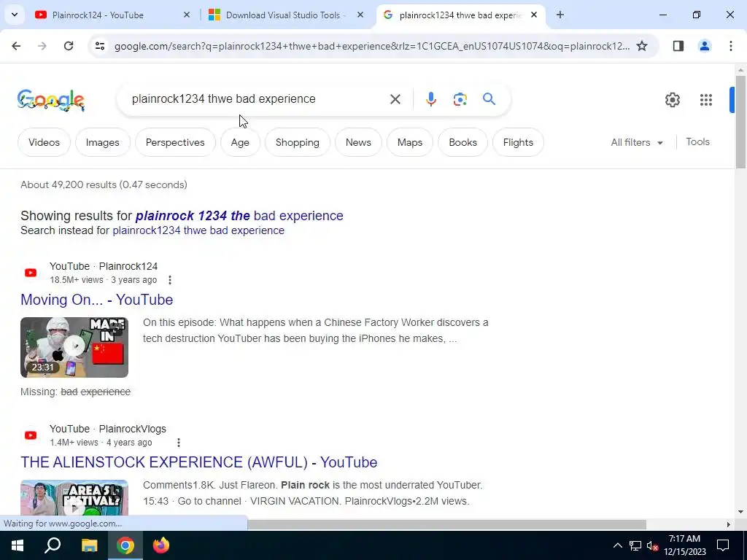Screen dimensions: 747x560
Task: Click the browser forward arrow
Action: click(42, 46)
